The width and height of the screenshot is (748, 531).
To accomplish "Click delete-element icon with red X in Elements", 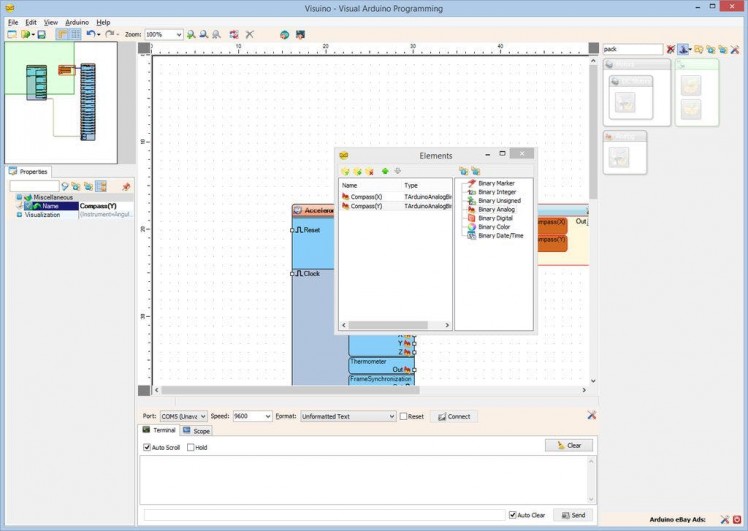I will tap(369, 171).
